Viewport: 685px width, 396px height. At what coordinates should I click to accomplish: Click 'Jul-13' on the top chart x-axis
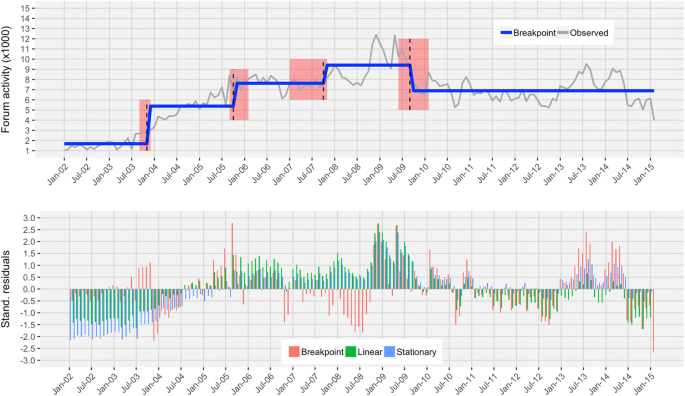coord(577,174)
